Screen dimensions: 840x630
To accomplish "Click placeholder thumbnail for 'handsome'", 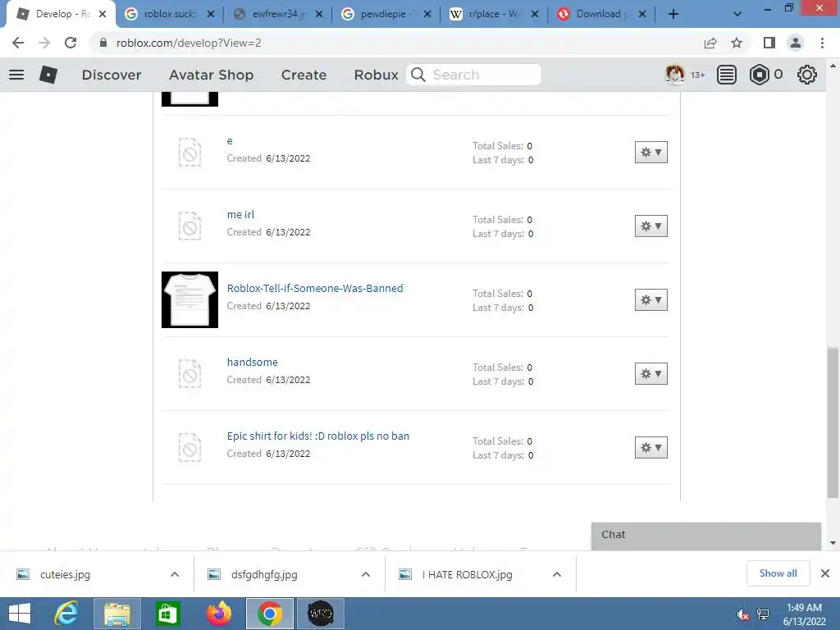I will click(189, 374).
